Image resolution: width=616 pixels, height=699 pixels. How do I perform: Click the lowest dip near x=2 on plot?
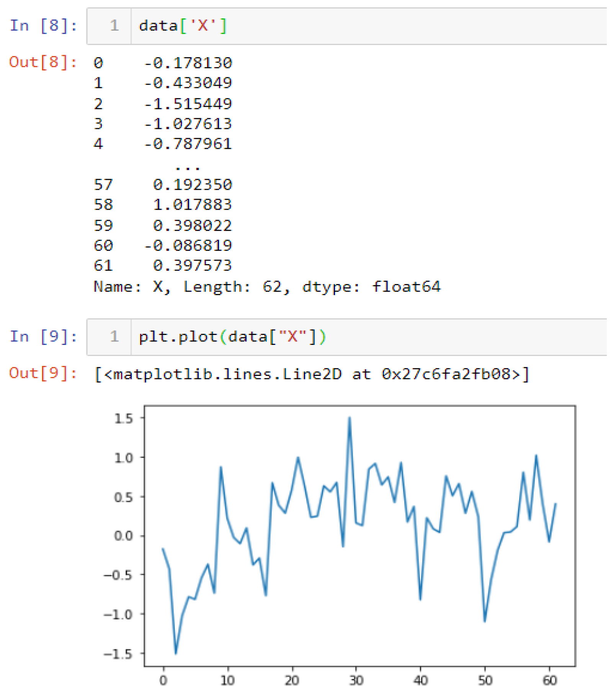[x=176, y=653]
